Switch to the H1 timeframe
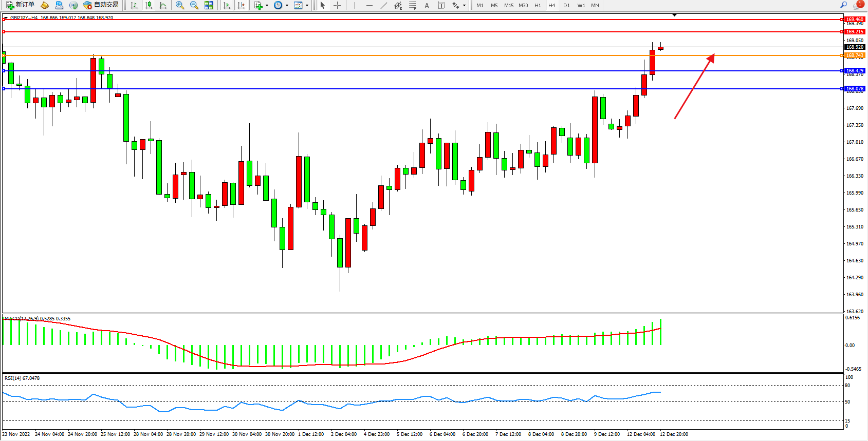Image resolution: width=868 pixels, height=441 pixels. [x=538, y=5]
